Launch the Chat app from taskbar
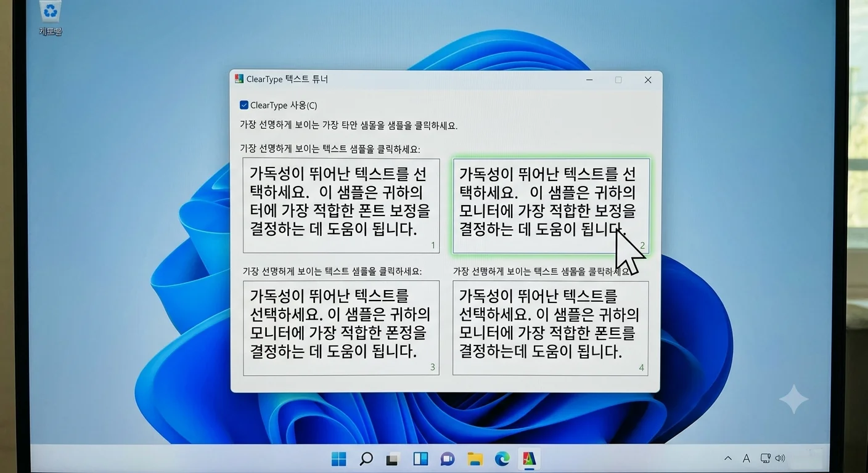The width and height of the screenshot is (868, 473). pyautogui.click(x=448, y=459)
